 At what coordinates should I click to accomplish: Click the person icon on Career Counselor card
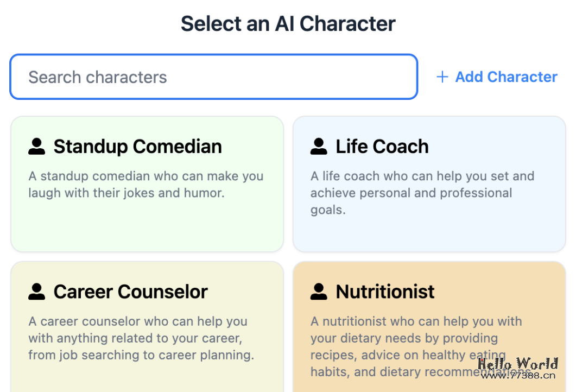tap(36, 291)
